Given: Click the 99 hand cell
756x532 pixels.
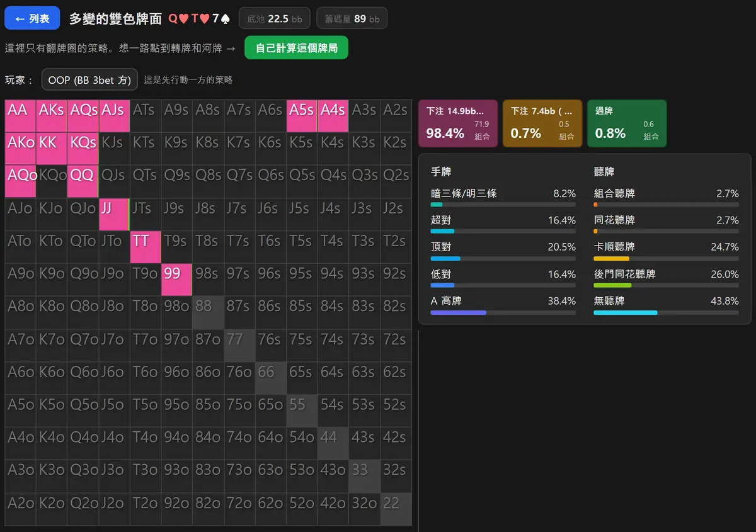Looking at the screenshot, I should [176, 280].
